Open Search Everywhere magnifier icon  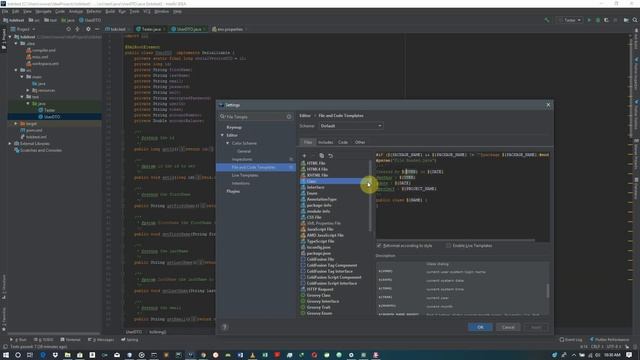[x=635, y=20]
